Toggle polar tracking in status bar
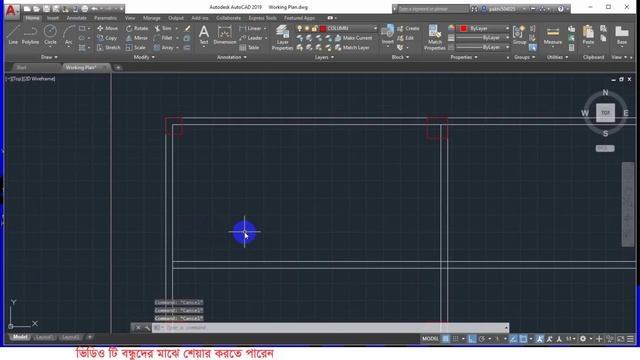This screenshot has width=640, height=360. click(482, 339)
